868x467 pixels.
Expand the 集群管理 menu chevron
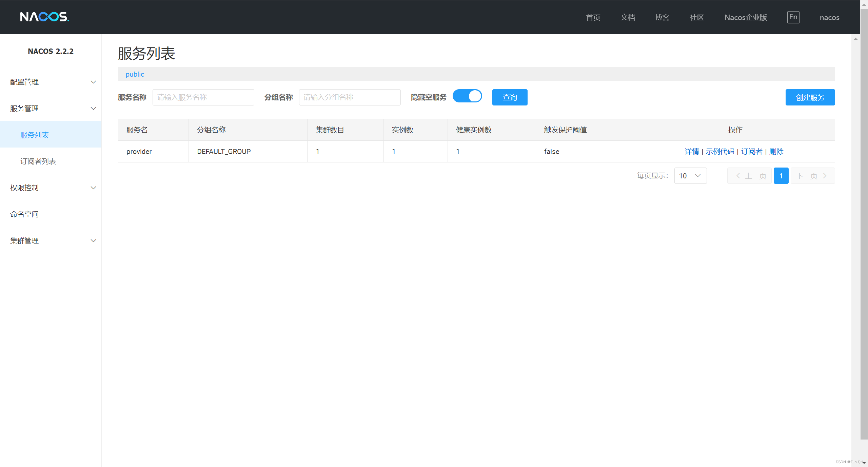[93, 241]
